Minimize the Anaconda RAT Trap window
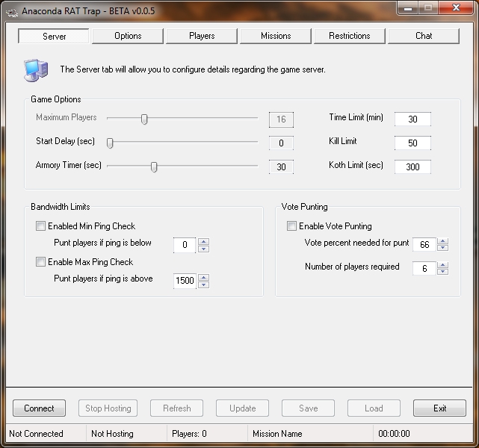479x448 pixels. click(407, 8)
